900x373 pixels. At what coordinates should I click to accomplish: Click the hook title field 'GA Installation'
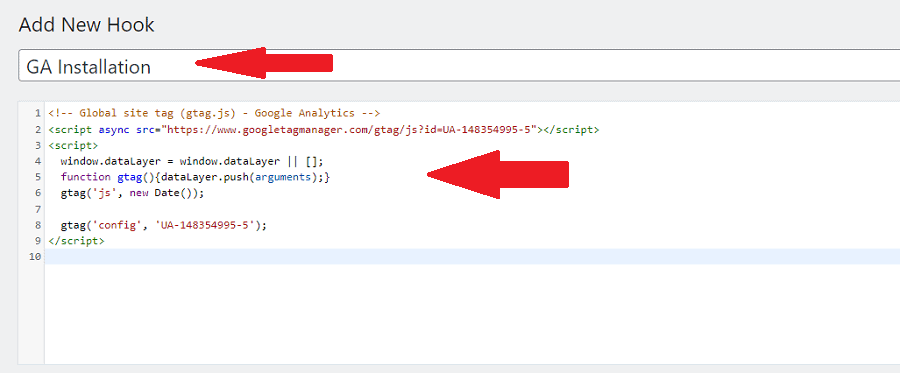pos(459,65)
